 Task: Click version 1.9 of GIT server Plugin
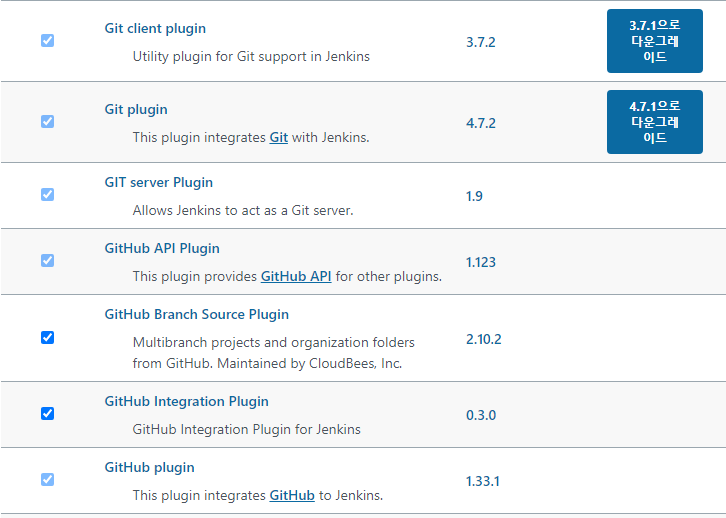point(474,196)
